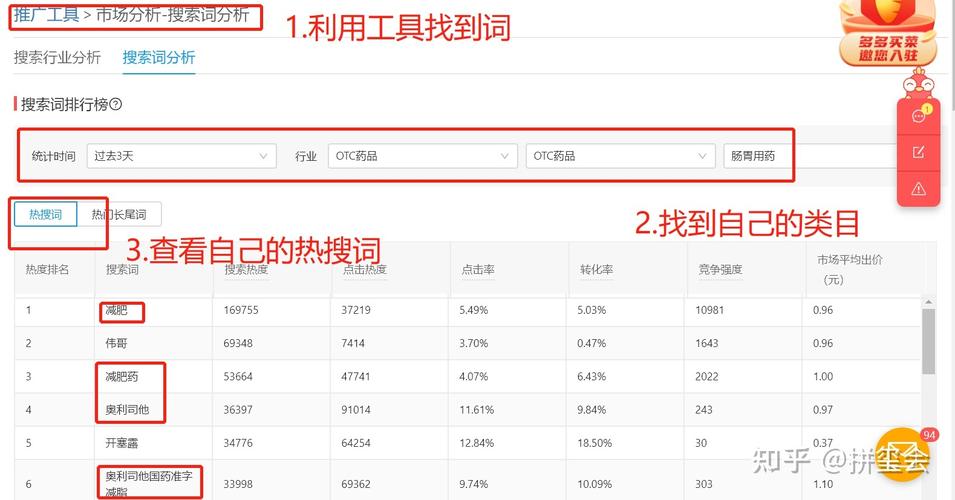Viewport: 955px width, 500px height.
Task: Click the warning triangle icon in red sidebar
Action: 918,189
